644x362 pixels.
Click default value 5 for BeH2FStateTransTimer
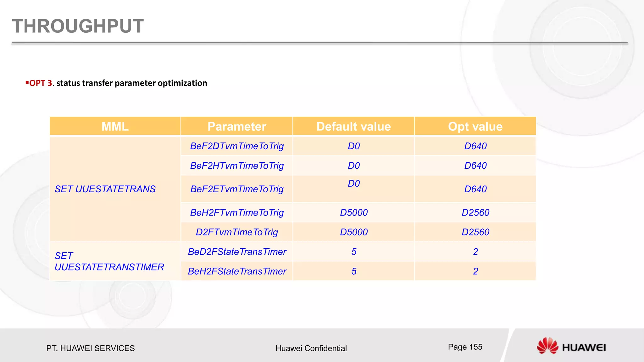point(353,271)
